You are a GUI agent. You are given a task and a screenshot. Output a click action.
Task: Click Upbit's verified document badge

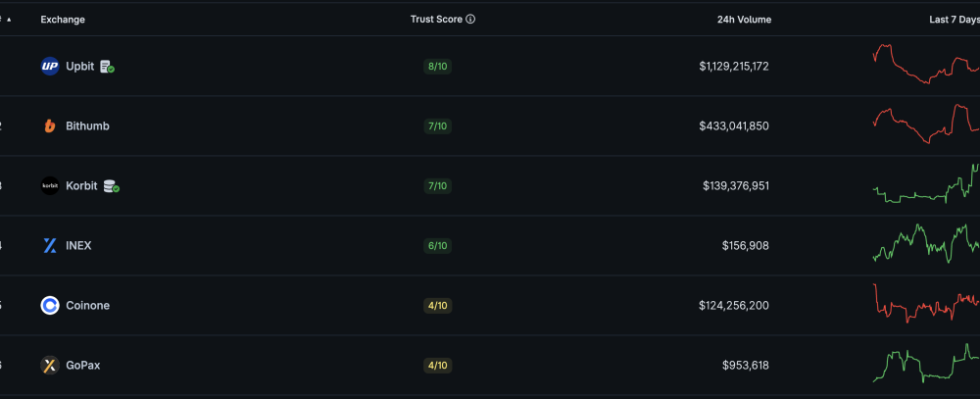pyautogui.click(x=108, y=67)
